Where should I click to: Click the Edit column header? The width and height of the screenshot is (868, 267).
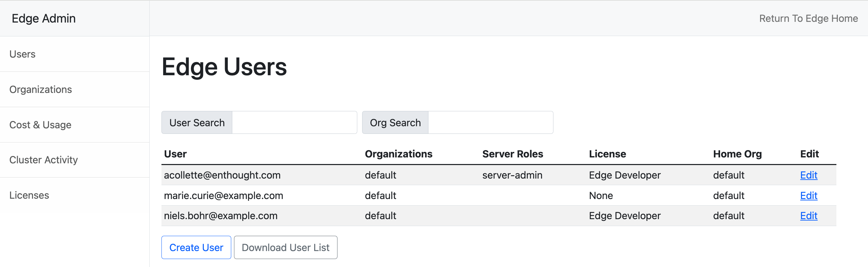coord(809,154)
